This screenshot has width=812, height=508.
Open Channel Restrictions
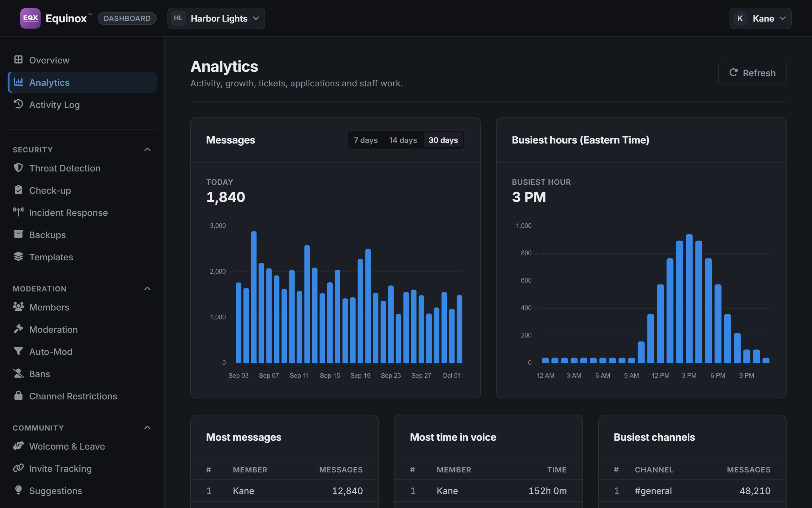pyautogui.click(x=82, y=396)
